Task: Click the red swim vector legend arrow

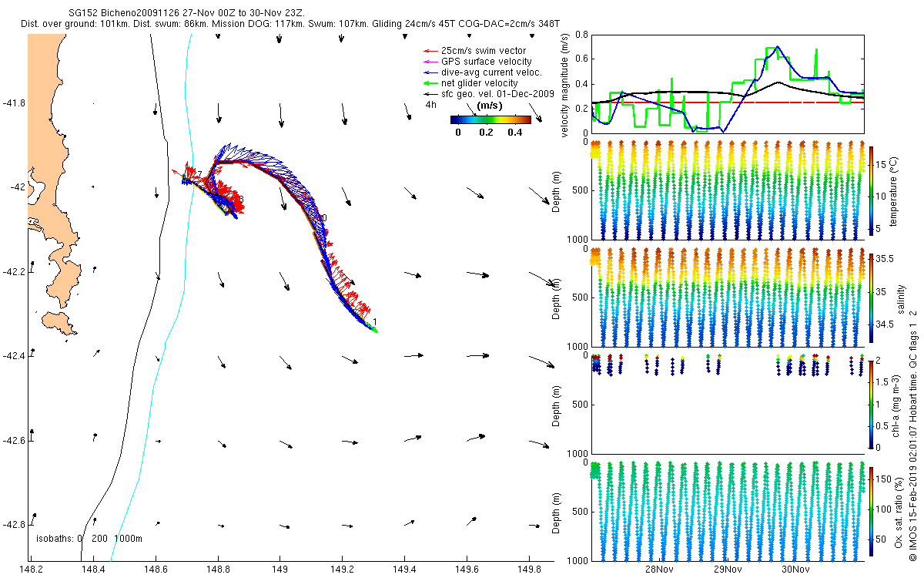Action: (x=430, y=51)
